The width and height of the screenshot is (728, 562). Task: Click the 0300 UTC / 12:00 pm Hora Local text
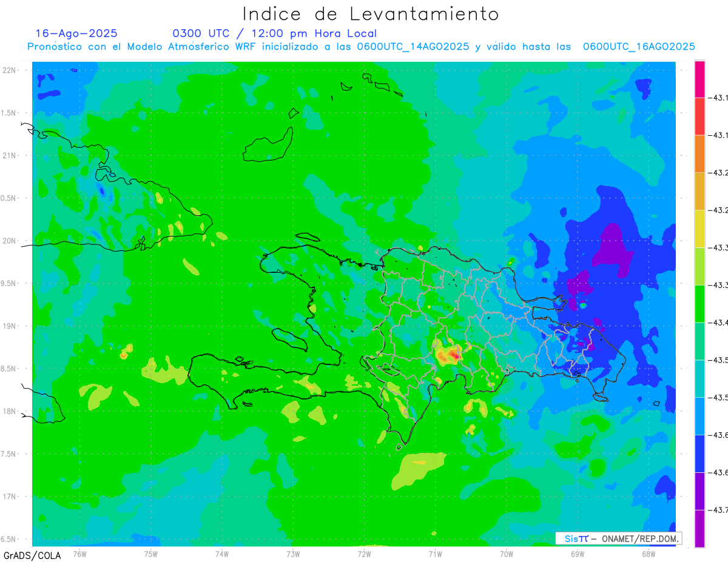tap(275, 33)
